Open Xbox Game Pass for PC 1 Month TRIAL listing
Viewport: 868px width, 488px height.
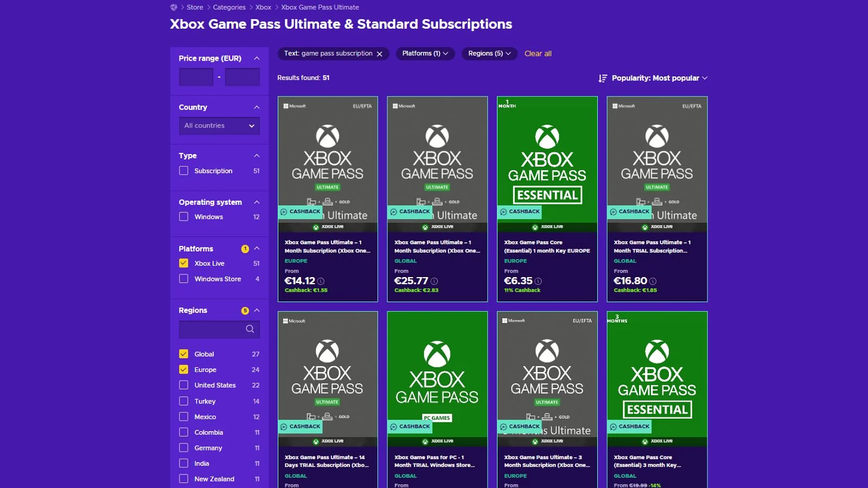pyautogui.click(x=435, y=461)
